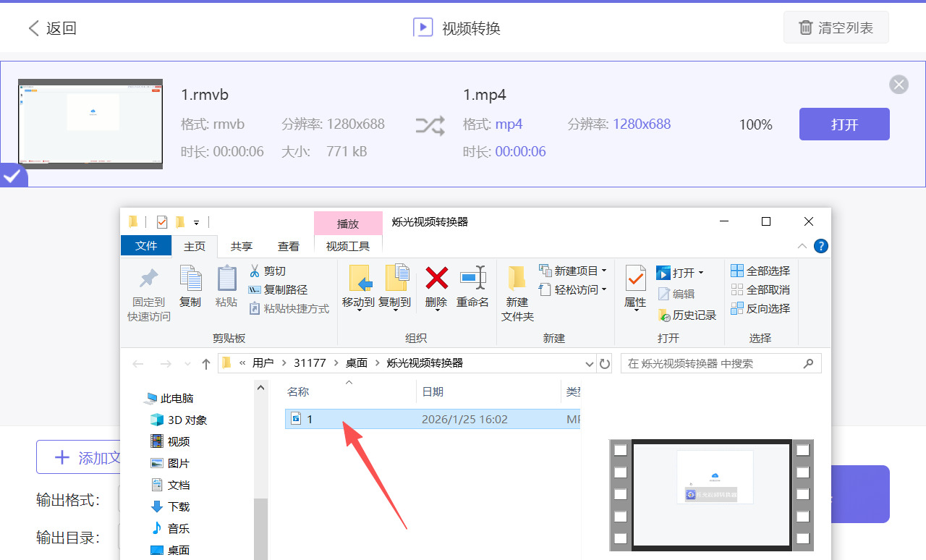Click the 打开 open converted file button
Viewport: 926px width, 560px height.
pos(844,124)
